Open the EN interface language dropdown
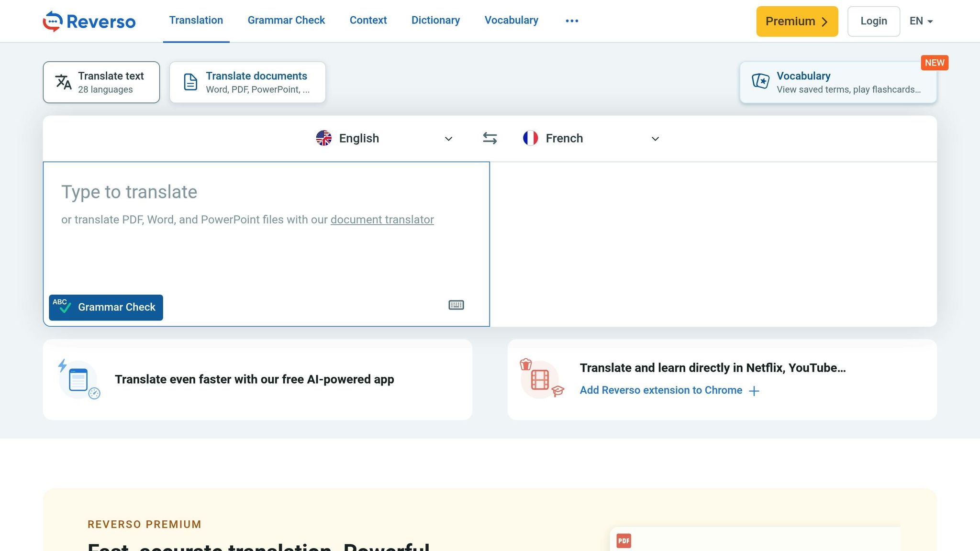 click(x=921, y=21)
